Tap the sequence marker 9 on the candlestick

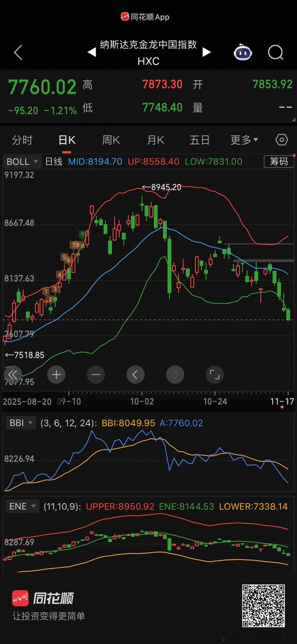[x=82, y=235]
